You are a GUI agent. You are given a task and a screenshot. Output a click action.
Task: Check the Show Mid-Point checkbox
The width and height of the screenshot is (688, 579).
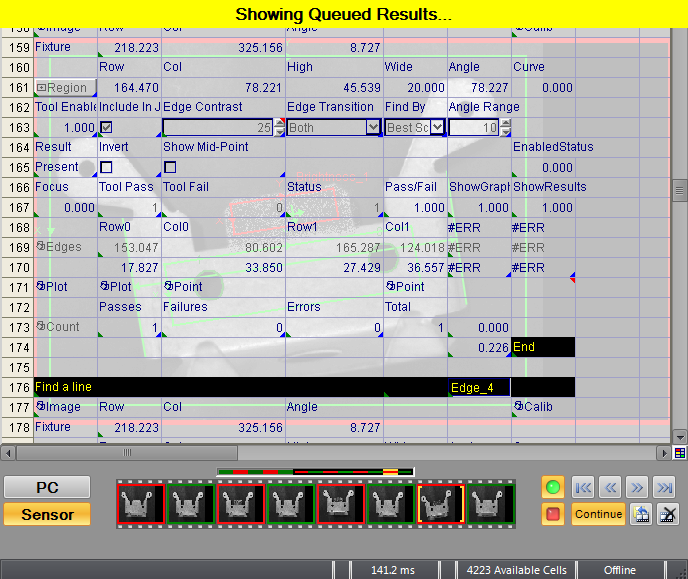pyautogui.click(x=170, y=167)
